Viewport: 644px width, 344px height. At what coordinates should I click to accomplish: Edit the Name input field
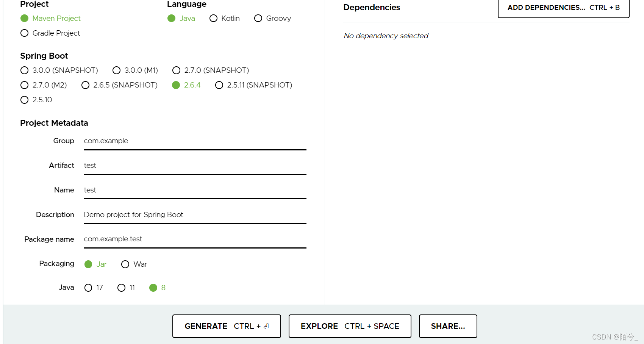coord(195,190)
